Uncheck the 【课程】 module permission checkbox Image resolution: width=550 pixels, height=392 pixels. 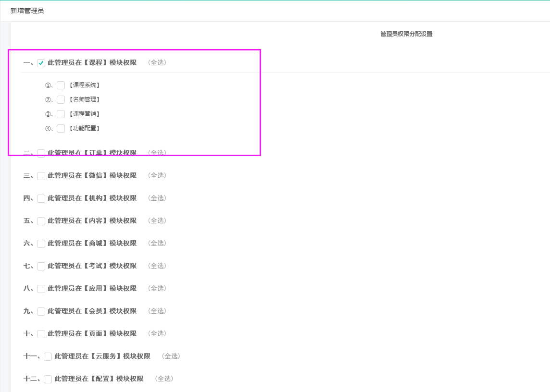point(41,63)
